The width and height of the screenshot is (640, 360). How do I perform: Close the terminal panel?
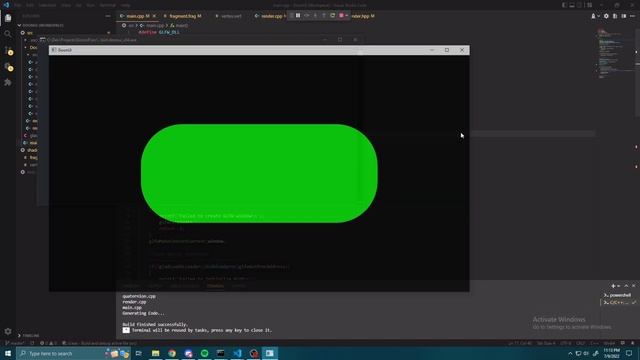pos(633,286)
